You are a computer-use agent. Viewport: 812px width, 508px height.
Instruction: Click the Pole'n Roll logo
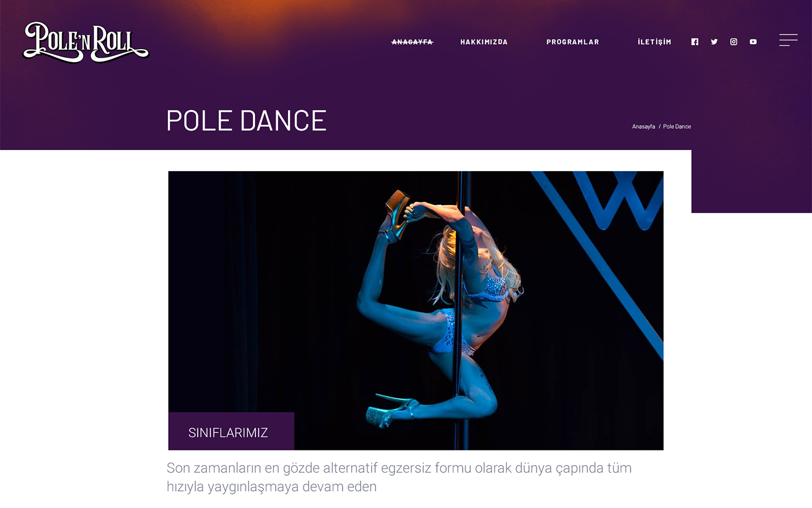point(86,42)
